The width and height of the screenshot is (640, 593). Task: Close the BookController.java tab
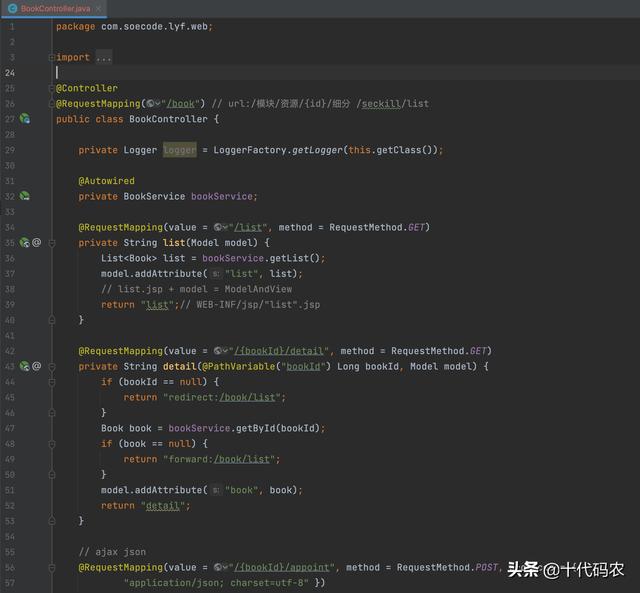(x=98, y=9)
